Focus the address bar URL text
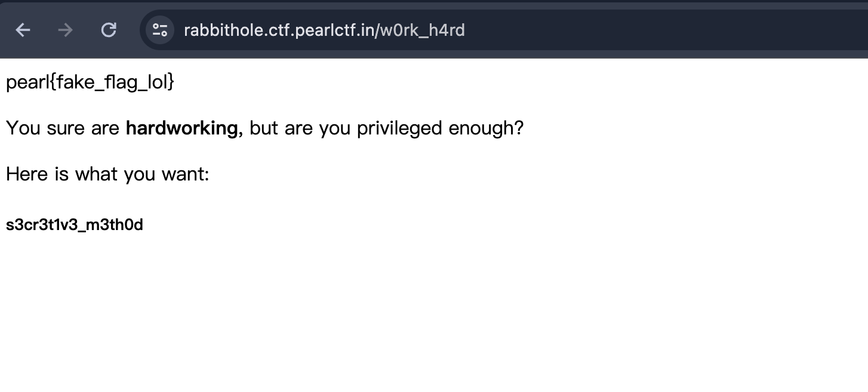This screenshot has width=868, height=392. coord(324,30)
